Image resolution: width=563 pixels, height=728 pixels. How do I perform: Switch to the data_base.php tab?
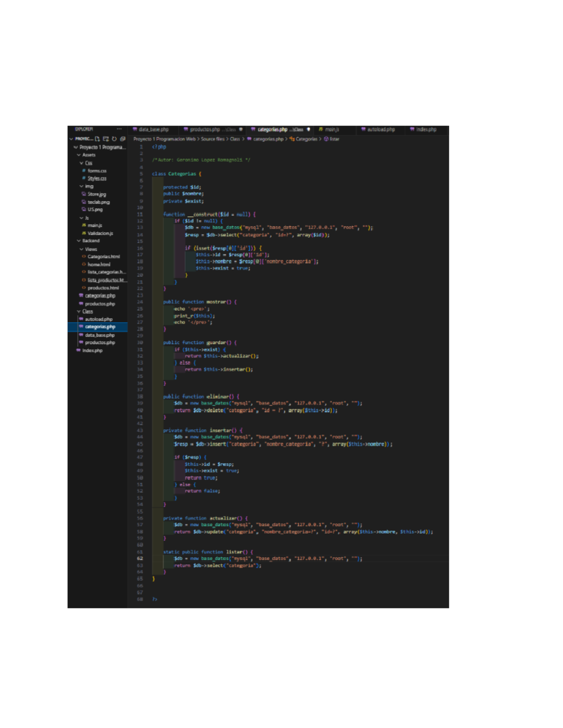(x=153, y=129)
